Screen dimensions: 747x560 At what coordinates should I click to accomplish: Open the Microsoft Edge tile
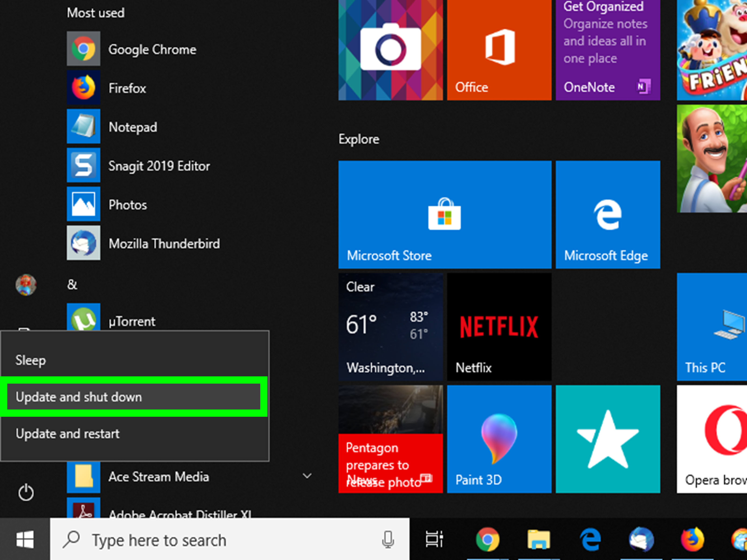pos(608,215)
